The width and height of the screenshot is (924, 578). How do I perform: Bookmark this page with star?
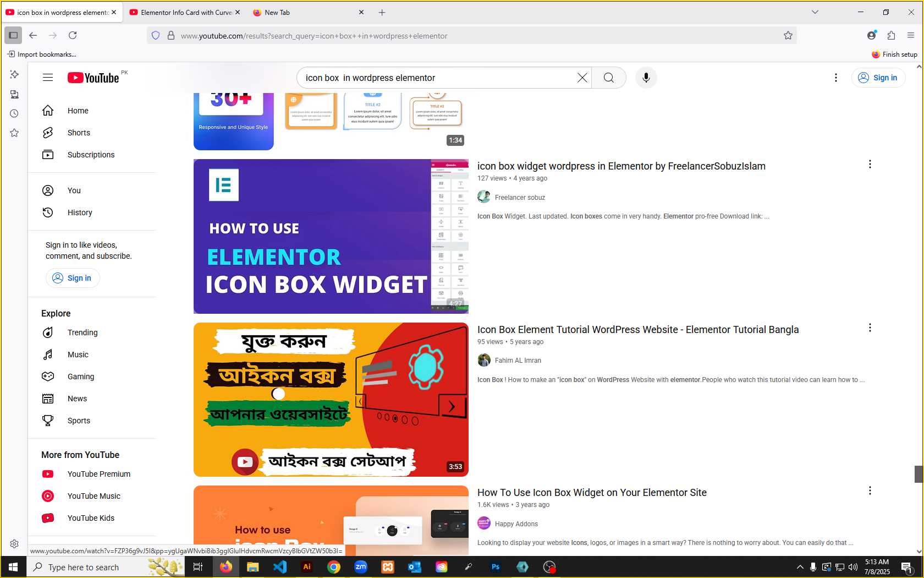tap(788, 35)
